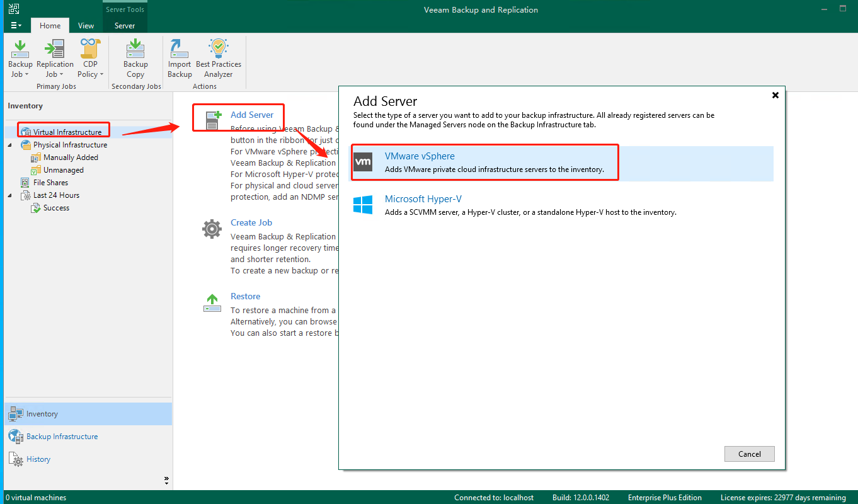The width and height of the screenshot is (858, 504).
Task: Click the Add Server link
Action: (252, 115)
